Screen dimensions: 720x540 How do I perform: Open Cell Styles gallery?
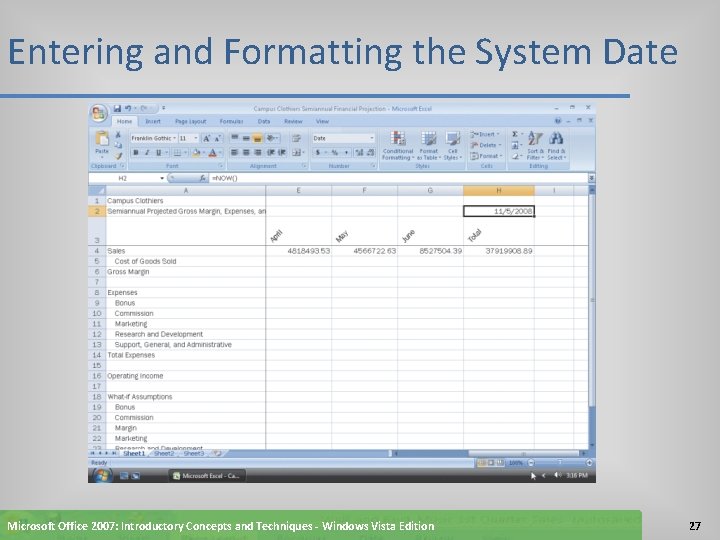[x=453, y=146]
